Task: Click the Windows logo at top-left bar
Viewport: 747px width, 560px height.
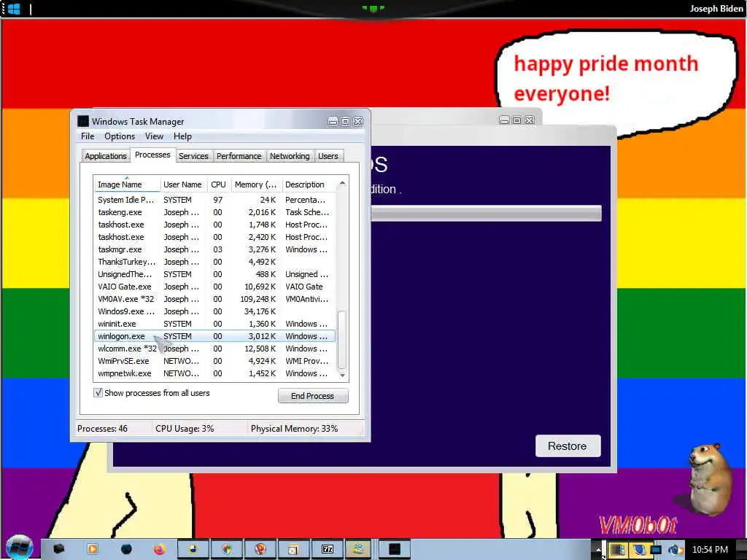Action: coord(15,9)
